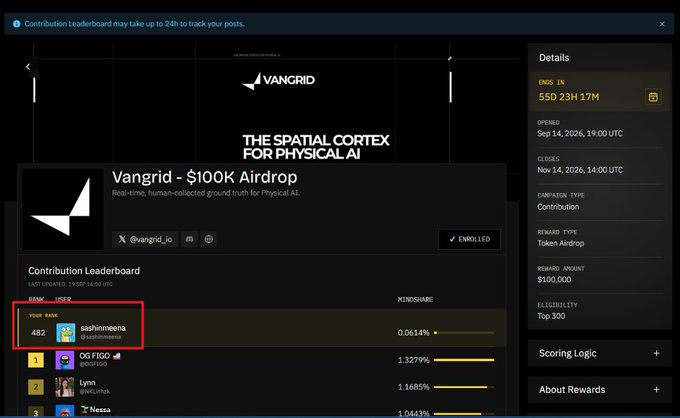The image size is (680, 418).
Task: Click the last updated timestamp text
Action: 70,284
